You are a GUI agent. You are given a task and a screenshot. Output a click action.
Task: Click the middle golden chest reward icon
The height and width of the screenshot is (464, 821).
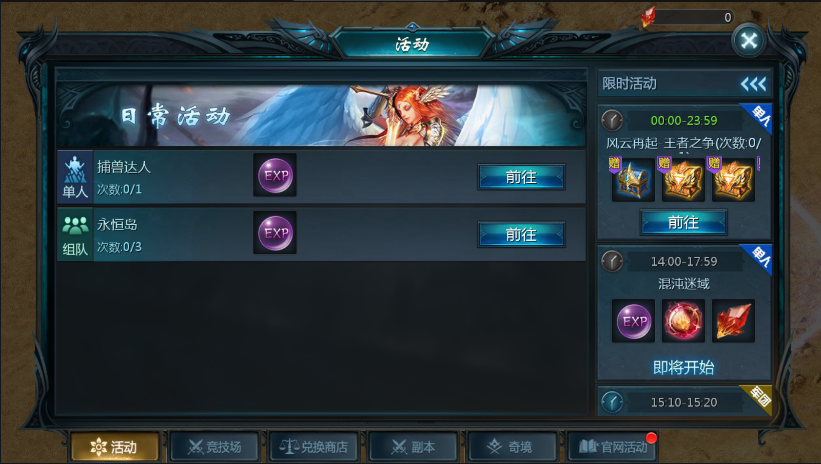click(x=683, y=180)
